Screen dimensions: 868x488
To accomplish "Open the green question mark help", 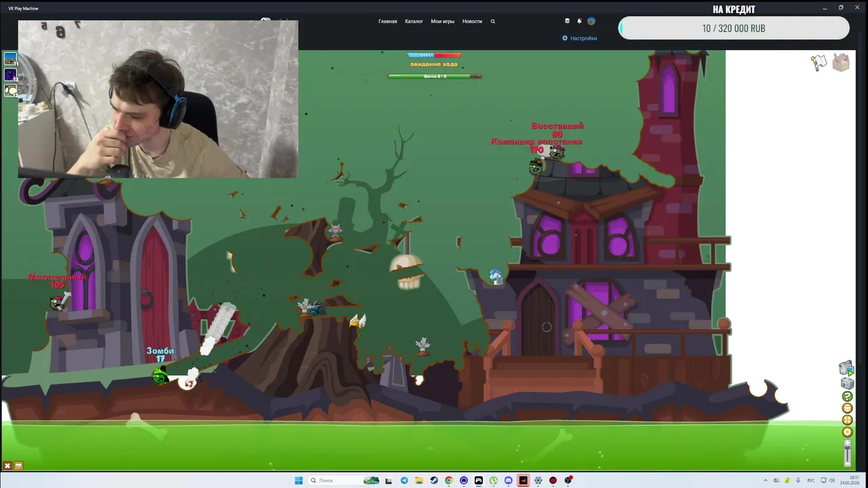I will click(847, 396).
